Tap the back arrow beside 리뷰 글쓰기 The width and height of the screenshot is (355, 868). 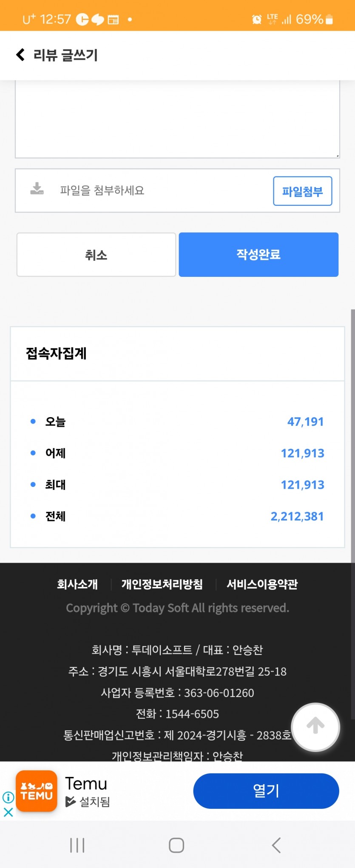coord(20,54)
